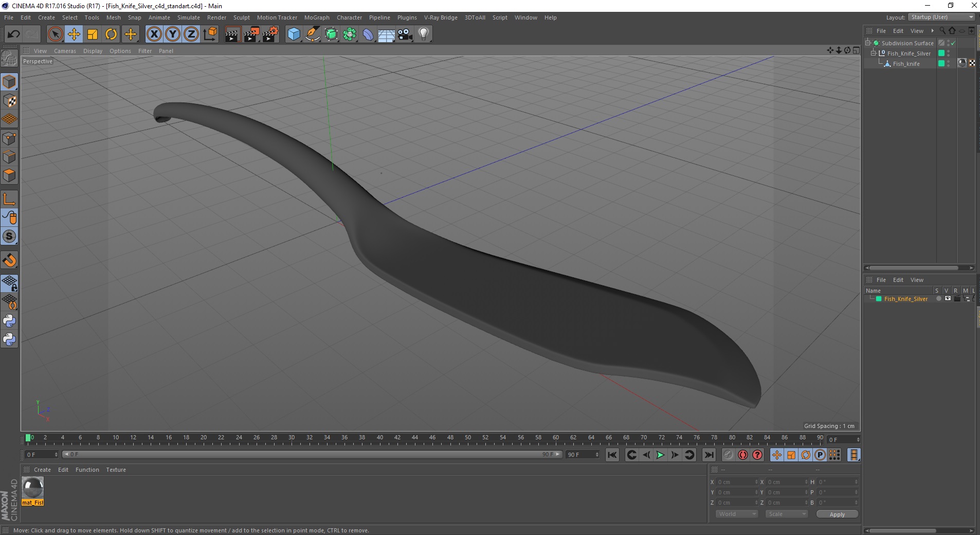
Task: Add a Light object
Action: [x=424, y=34]
